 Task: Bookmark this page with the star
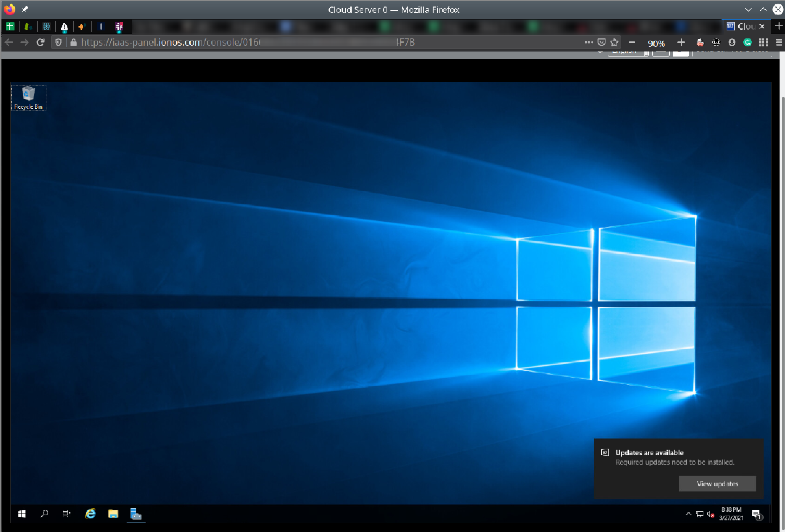pyautogui.click(x=614, y=42)
